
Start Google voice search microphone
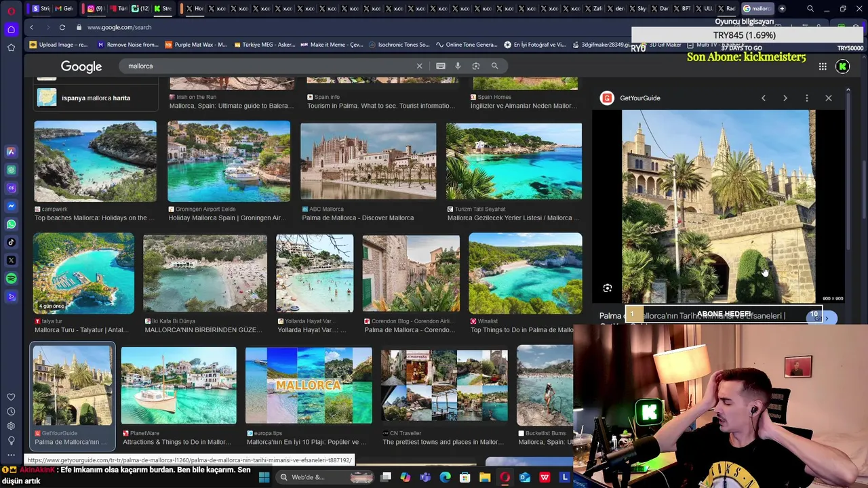tap(458, 66)
